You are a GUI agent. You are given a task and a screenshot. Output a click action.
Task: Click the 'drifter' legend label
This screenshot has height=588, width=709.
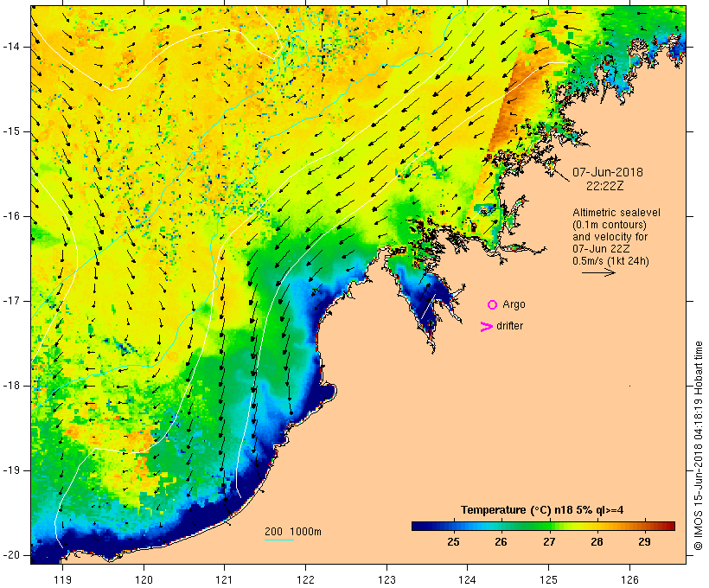coord(509,326)
